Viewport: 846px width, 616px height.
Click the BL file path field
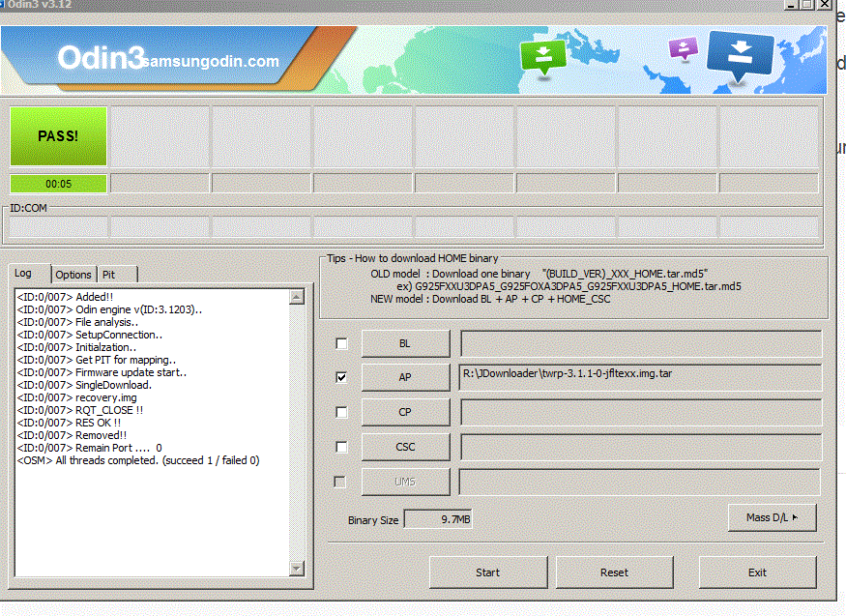tap(641, 343)
